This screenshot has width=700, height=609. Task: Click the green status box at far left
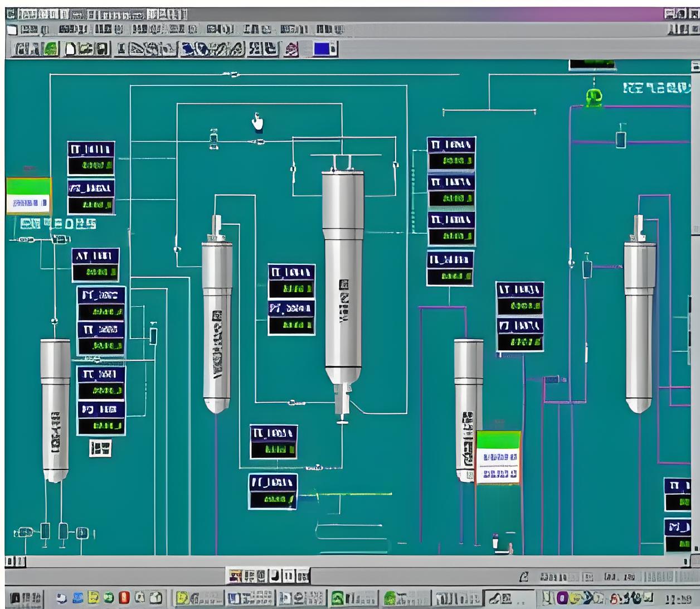[x=28, y=195]
